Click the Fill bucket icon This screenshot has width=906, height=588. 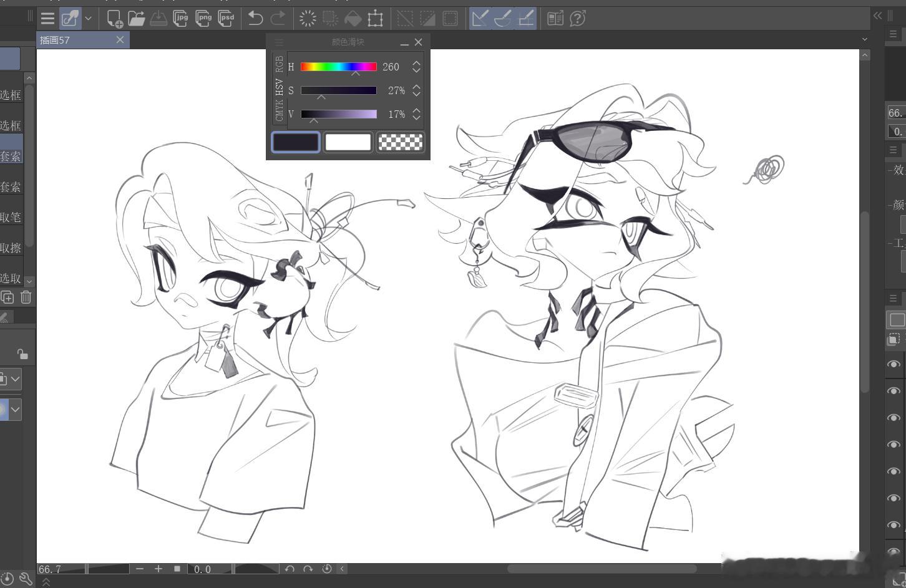[353, 19]
